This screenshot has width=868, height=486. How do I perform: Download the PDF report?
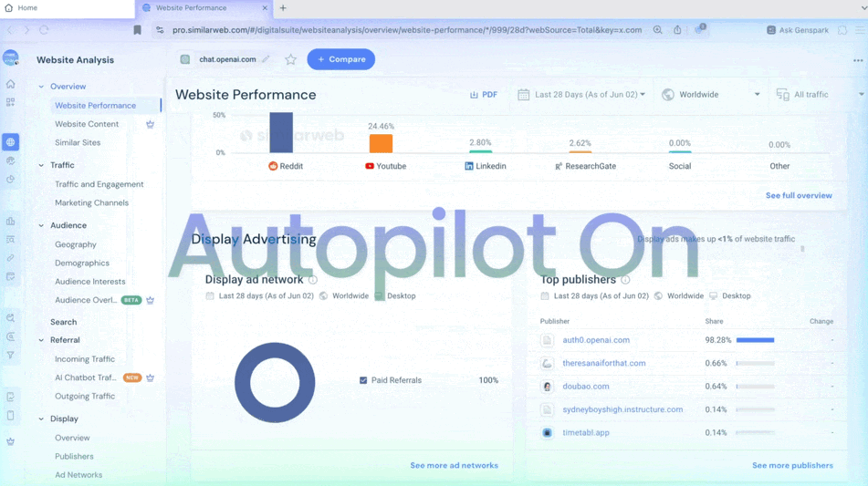484,95
